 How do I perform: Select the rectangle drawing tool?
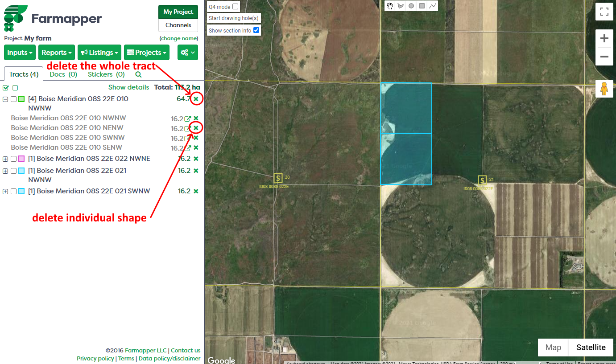point(422,6)
